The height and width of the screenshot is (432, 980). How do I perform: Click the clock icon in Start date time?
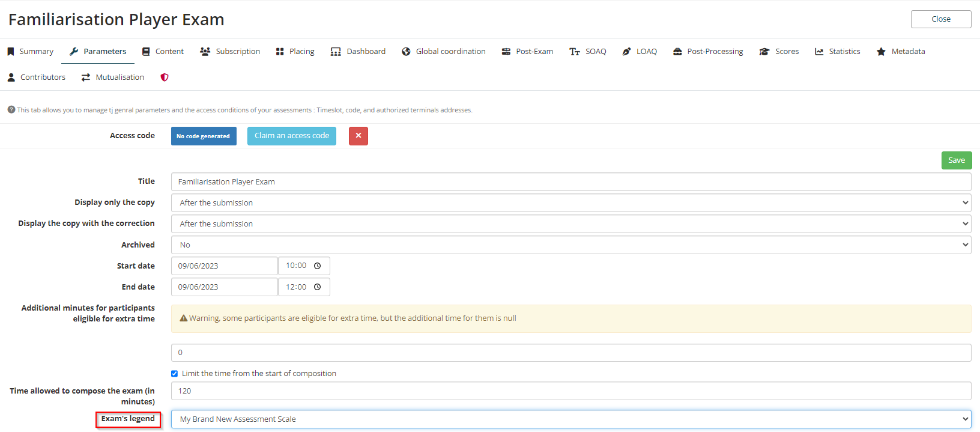[x=318, y=266]
